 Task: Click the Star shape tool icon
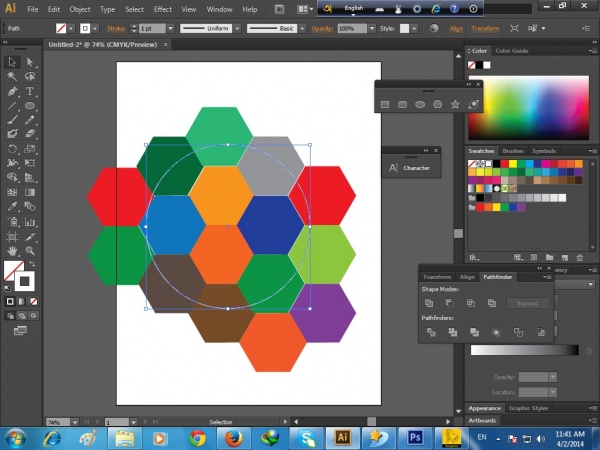(x=456, y=103)
